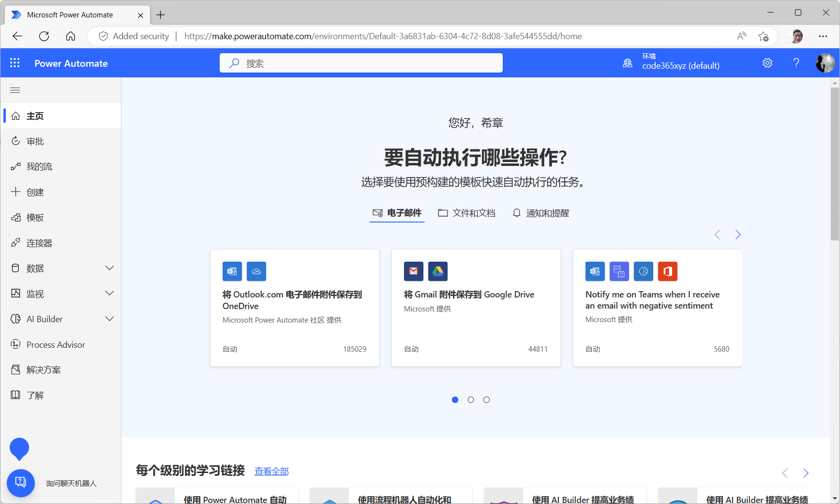The height and width of the screenshot is (504, 840).
Task: Click the AI Builder icon on third card
Action: point(644,271)
